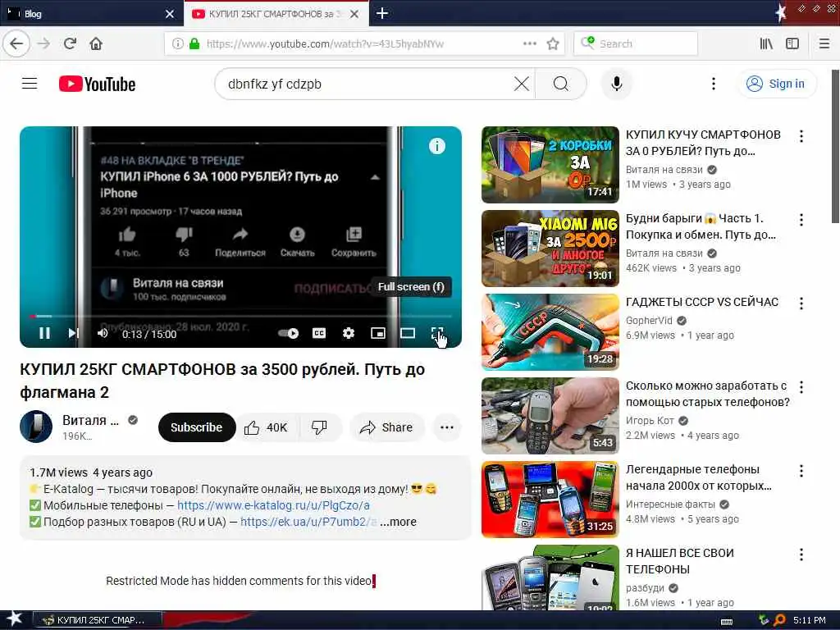Clear the YouTube search query
This screenshot has height=630, width=840.
(521, 84)
